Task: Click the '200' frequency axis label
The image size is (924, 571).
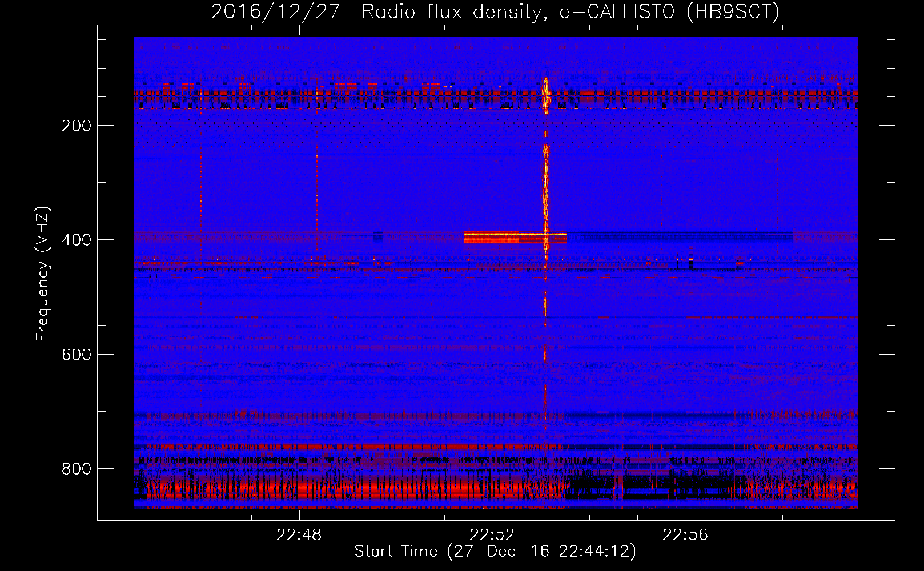Action: tap(77, 126)
